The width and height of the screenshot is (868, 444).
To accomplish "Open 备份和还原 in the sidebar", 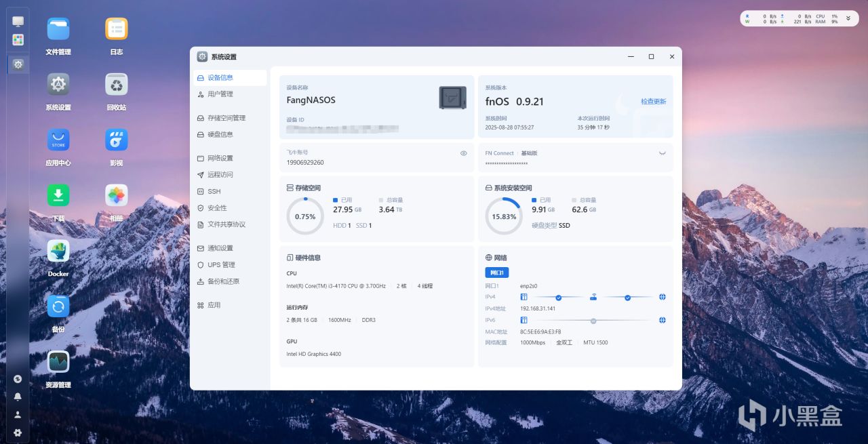I will 223,281.
